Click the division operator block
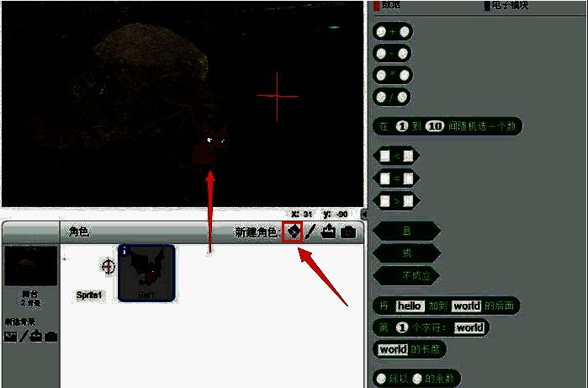Screen dimensions: 588x388 point(392,97)
